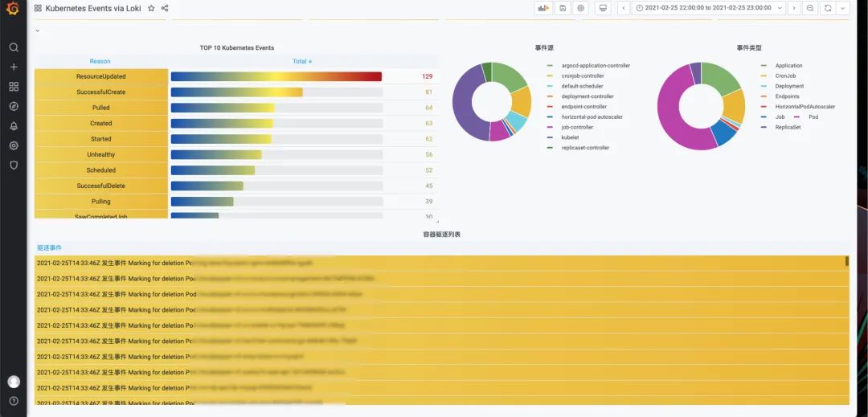Click the Add panel button

pyautogui.click(x=543, y=8)
